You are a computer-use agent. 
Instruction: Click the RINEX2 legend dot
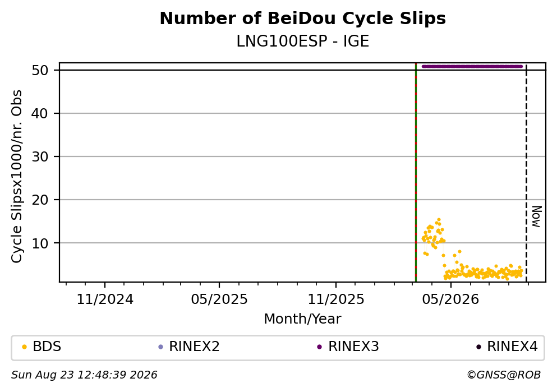160,347
